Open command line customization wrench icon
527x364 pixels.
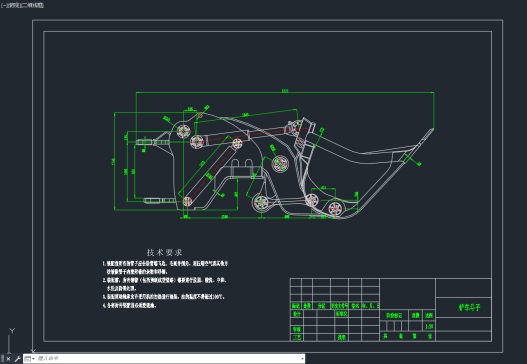click(17, 359)
